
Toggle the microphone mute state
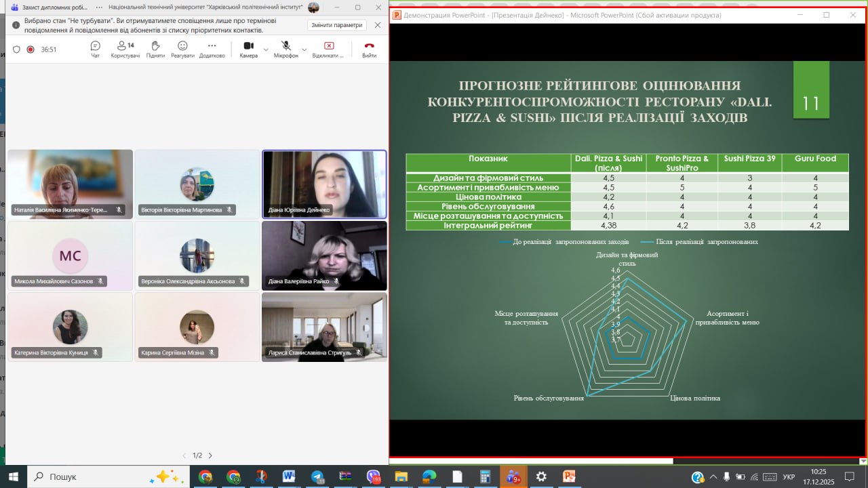[285, 48]
